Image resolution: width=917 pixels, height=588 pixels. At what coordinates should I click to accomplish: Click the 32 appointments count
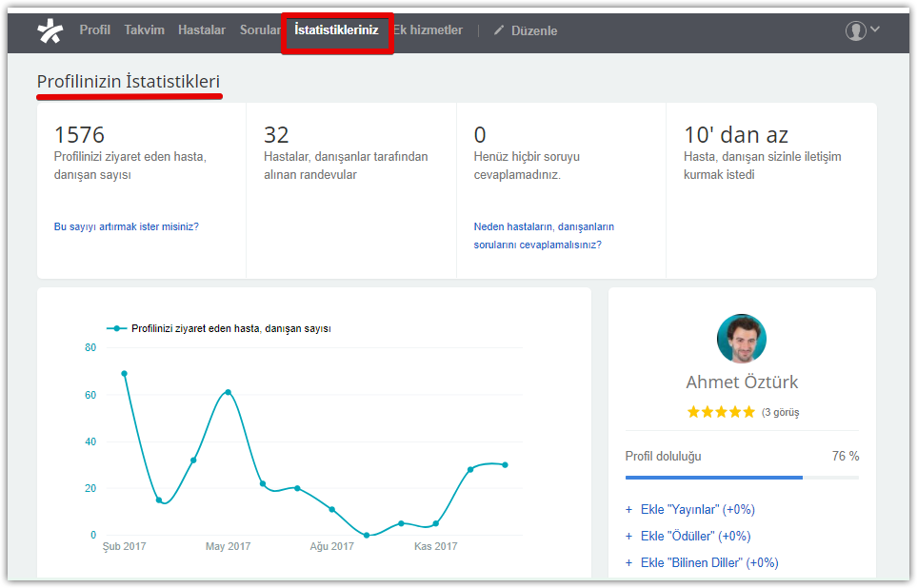[x=276, y=135]
